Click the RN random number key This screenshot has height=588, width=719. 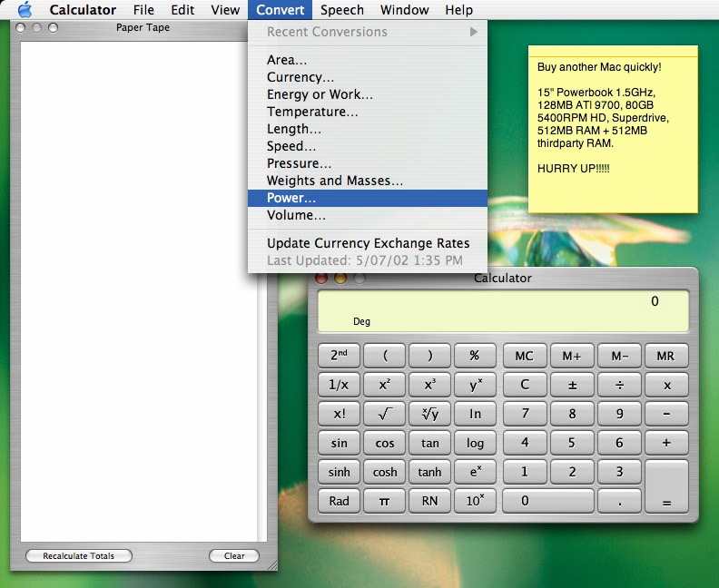429,501
